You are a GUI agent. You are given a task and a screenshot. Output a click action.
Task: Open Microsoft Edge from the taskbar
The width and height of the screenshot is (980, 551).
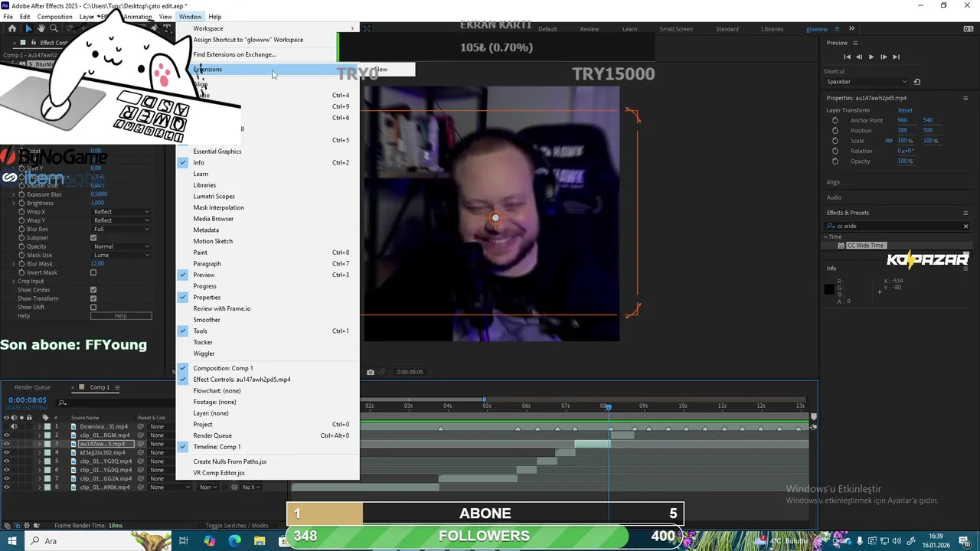[x=234, y=540]
